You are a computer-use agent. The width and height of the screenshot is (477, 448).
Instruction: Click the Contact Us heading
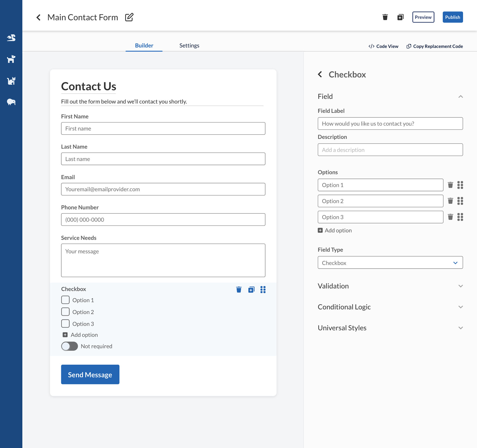click(89, 86)
